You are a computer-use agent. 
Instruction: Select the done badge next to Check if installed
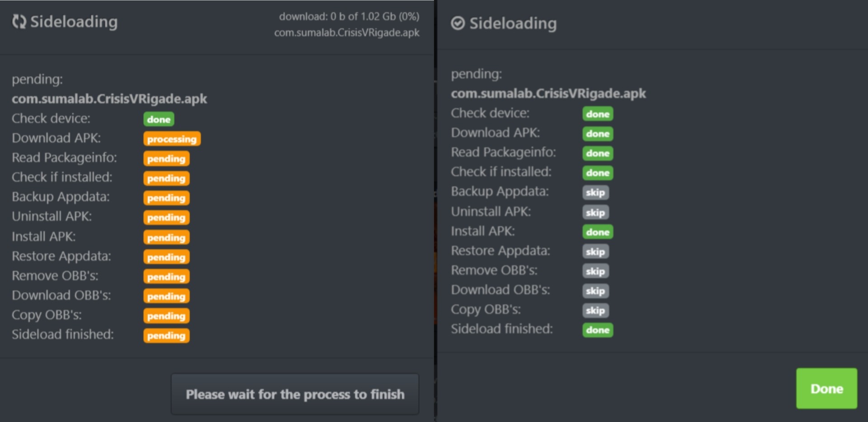pos(597,173)
